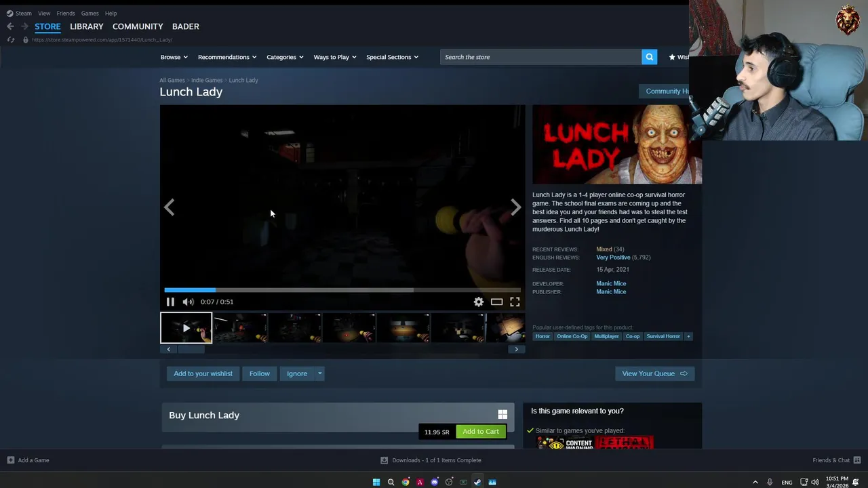Expand the Ways to Play dropdown
The width and height of the screenshot is (868, 488).
[335, 57]
